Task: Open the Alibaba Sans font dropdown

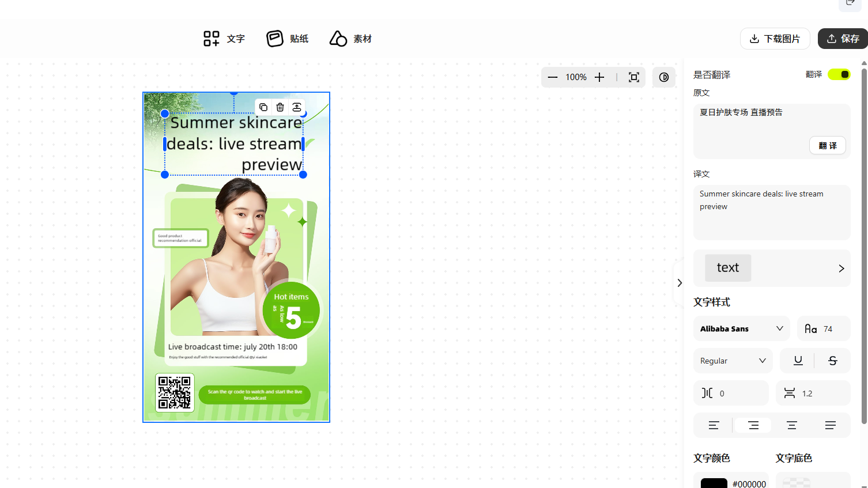Action: [741, 328]
